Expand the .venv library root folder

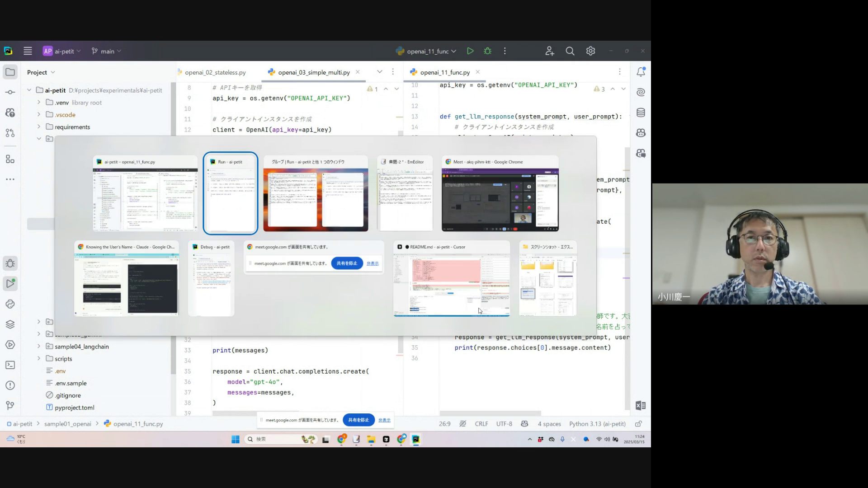[x=39, y=103]
